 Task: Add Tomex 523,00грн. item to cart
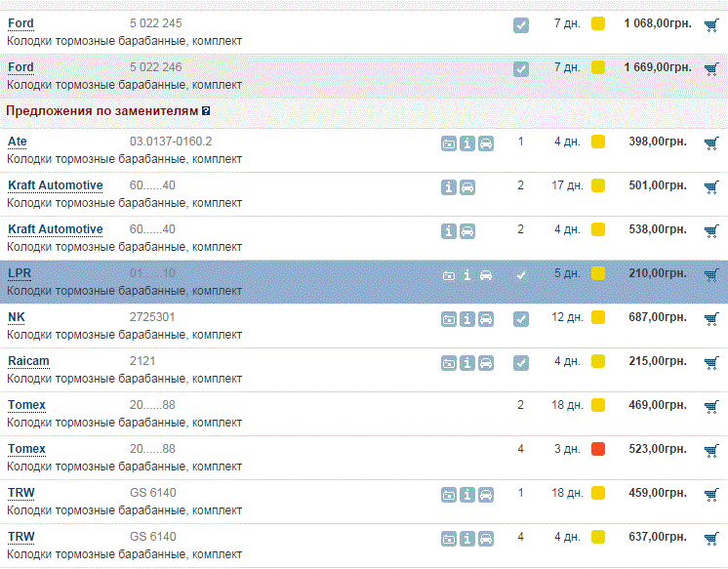click(x=711, y=451)
